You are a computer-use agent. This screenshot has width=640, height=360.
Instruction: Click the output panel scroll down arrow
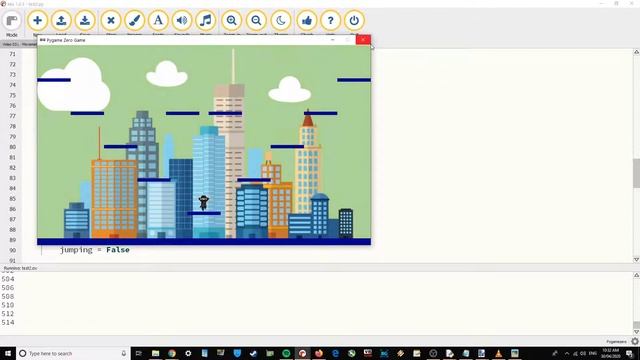[636, 331]
